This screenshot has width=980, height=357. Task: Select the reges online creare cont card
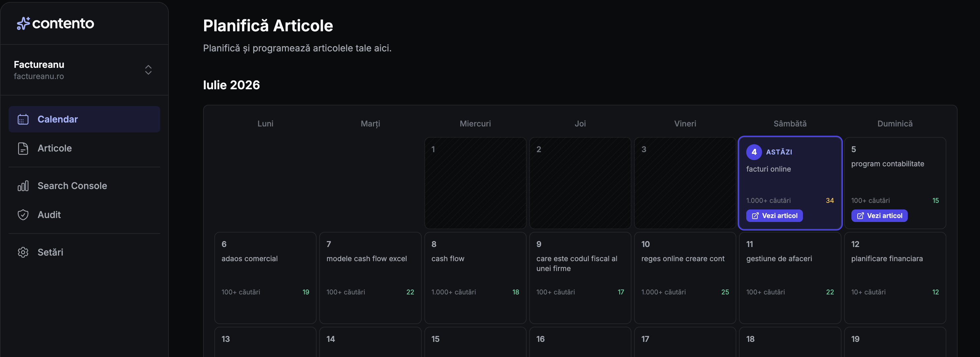(x=685, y=278)
